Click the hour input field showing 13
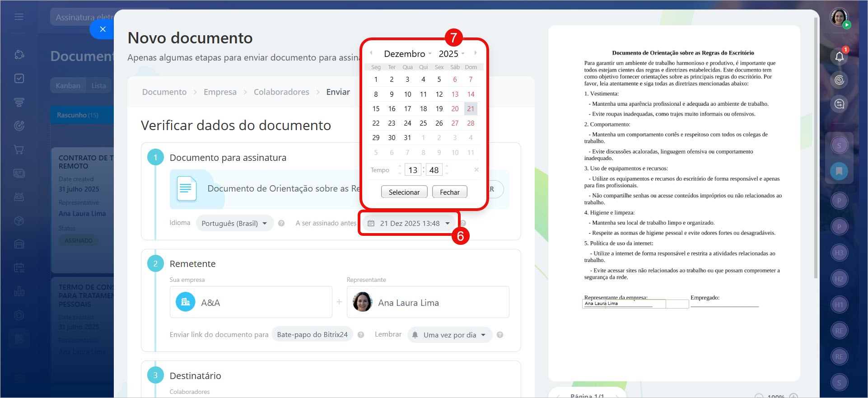 tap(413, 170)
